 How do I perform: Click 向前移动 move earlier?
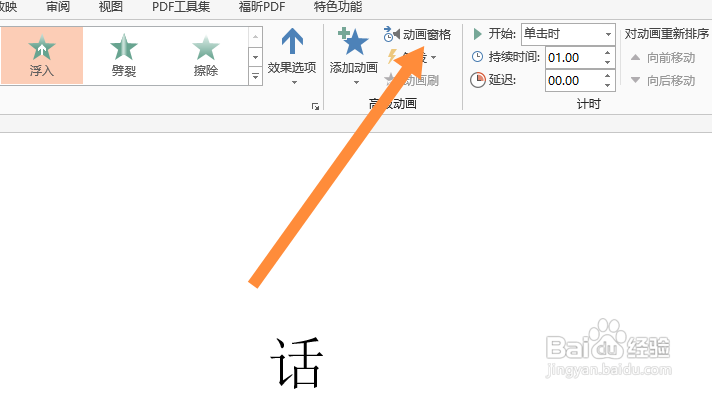(663, 58)
